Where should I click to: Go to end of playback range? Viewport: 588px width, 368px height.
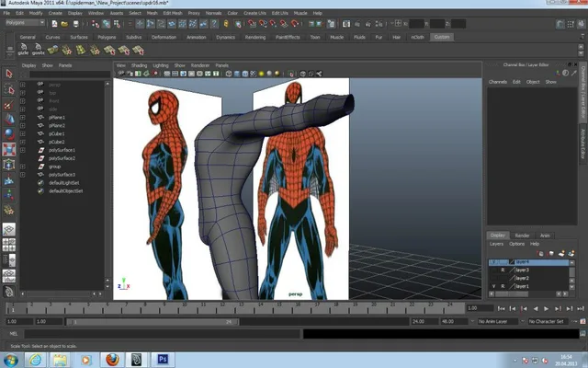click(x=581, y=309)
